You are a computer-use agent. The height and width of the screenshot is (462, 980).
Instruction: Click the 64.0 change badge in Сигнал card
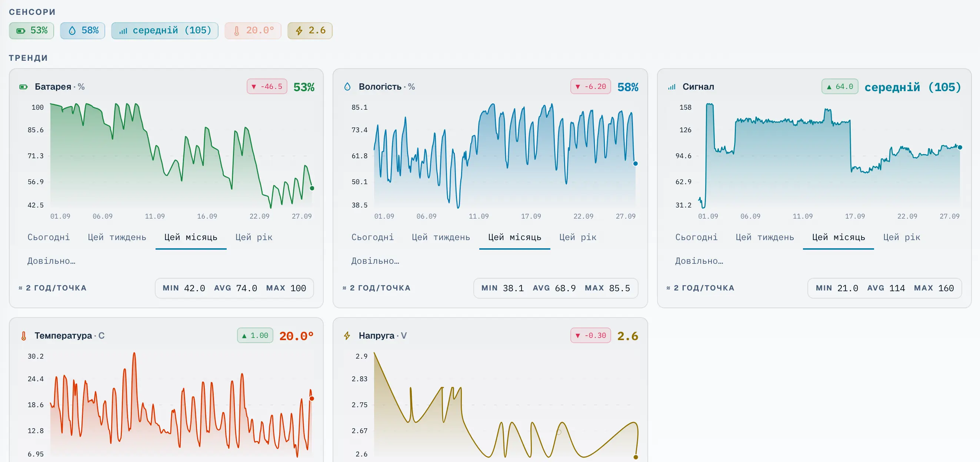840,87
